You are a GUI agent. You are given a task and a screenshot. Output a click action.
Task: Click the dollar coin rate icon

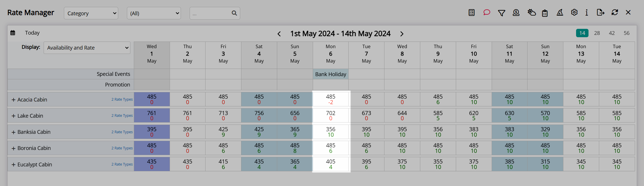click(x=516, y=12)
